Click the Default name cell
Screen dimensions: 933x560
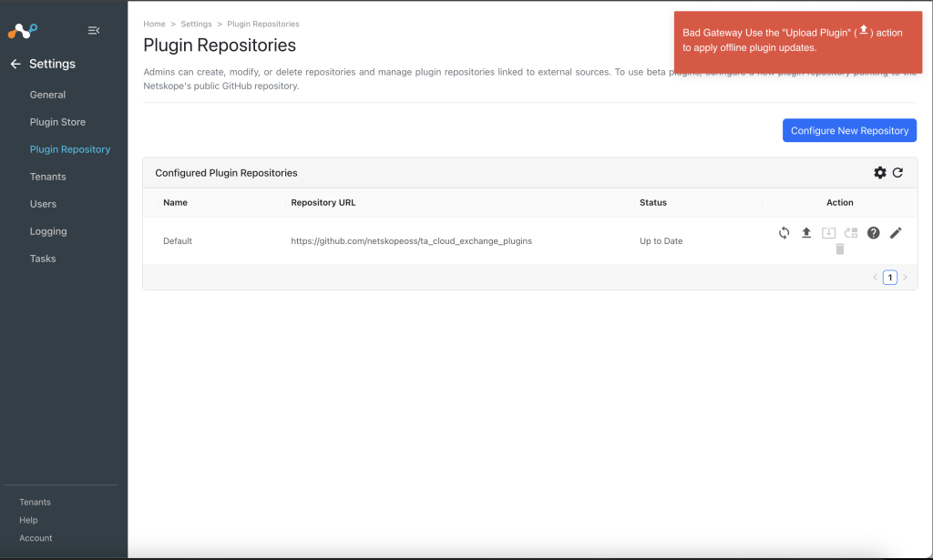pyautogui.click(x=178, y=240)
